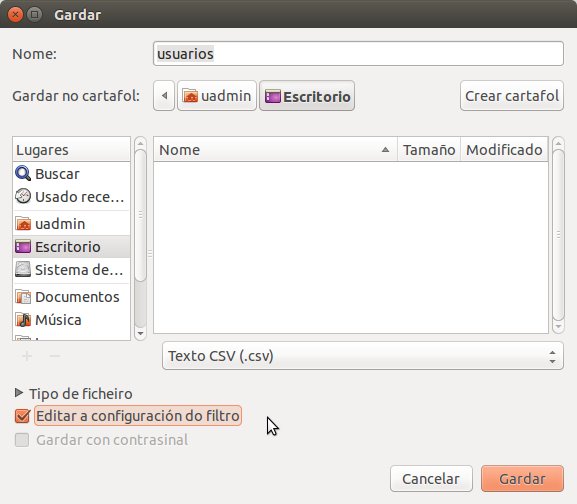Screen dimensions: 577x504
Task: Click the plus add bookmark button
Action: click(26, 356)
